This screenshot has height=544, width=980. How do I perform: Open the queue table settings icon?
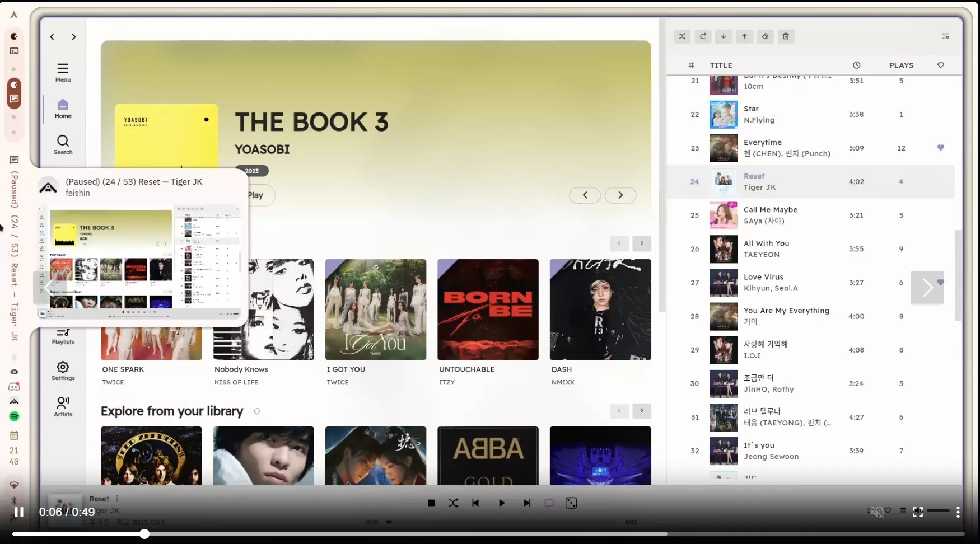(x=945, y=36)
